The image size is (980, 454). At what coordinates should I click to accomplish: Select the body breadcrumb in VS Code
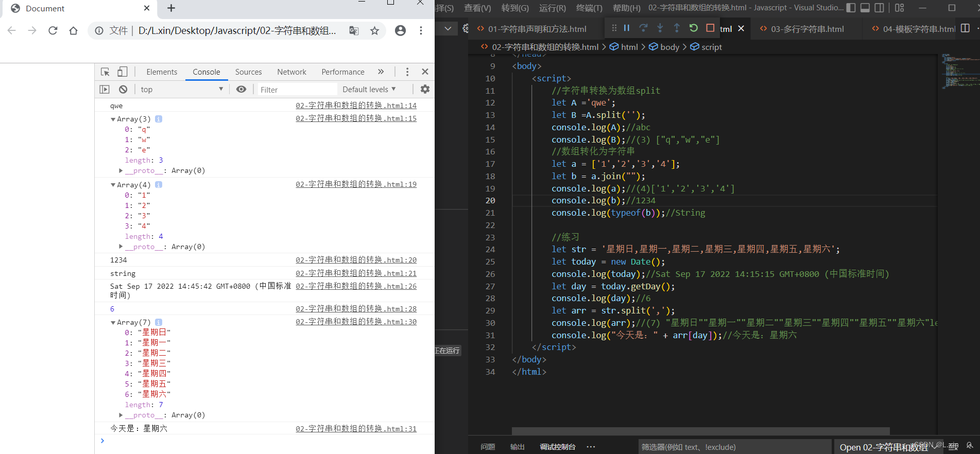pyautogui.click(x=664, y=47)
